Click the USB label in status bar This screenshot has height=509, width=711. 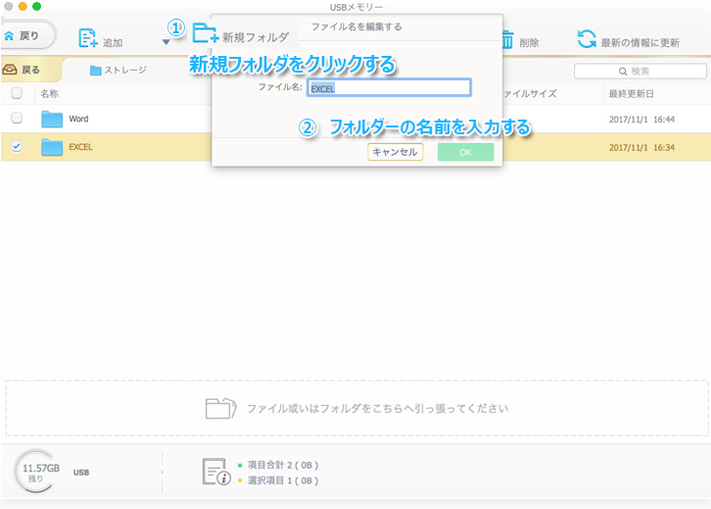click(81, 472)
